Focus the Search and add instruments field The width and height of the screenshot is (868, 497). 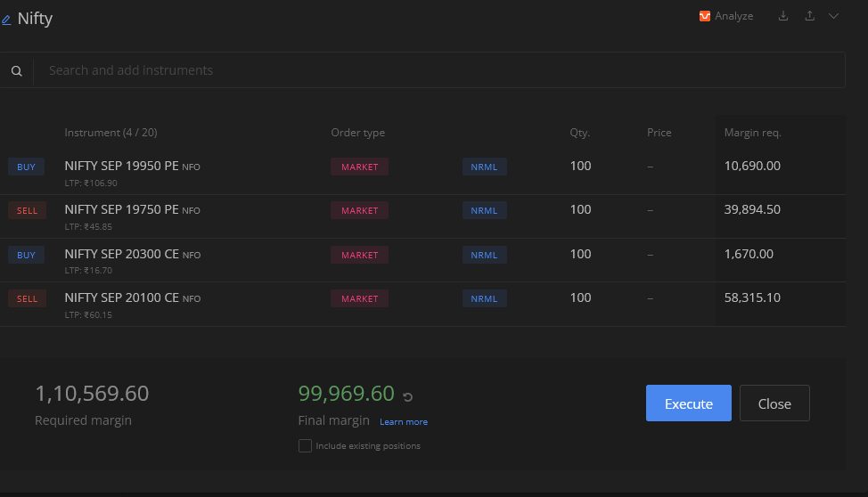[439, 70]
